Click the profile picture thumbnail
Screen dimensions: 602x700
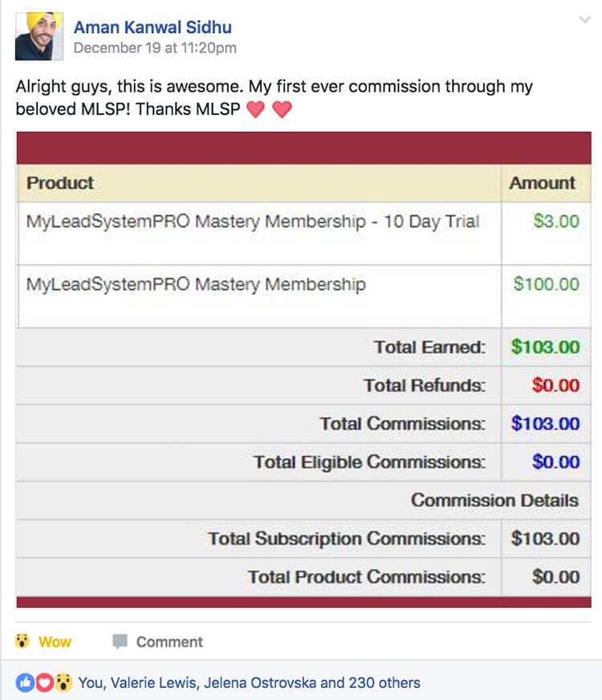[39, 36]
